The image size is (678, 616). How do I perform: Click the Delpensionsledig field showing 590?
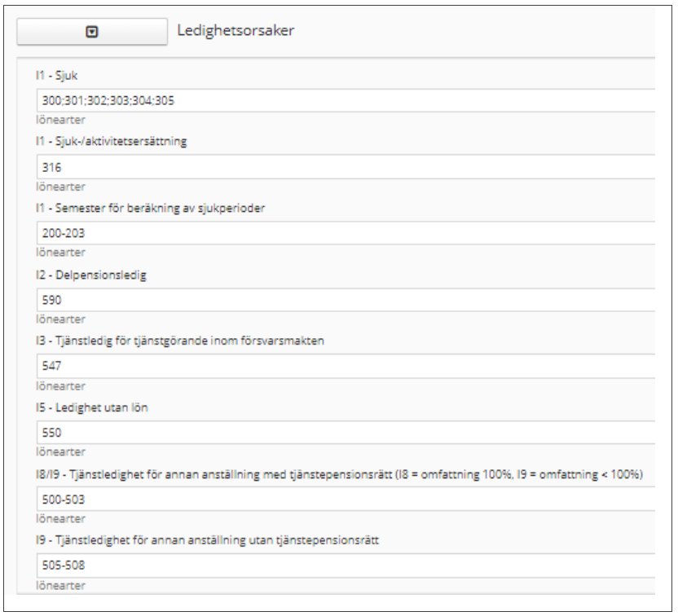[x=346, y=300]
